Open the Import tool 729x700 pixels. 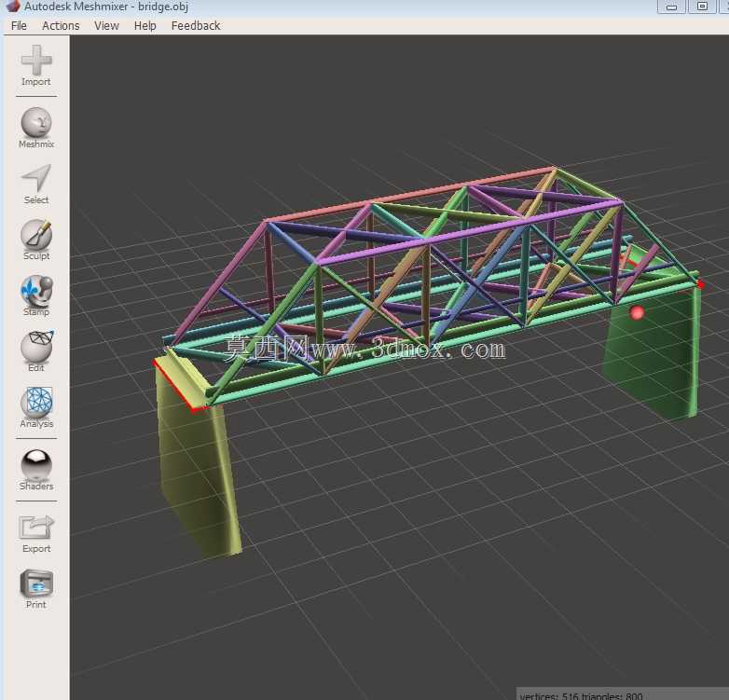[36, 65]
